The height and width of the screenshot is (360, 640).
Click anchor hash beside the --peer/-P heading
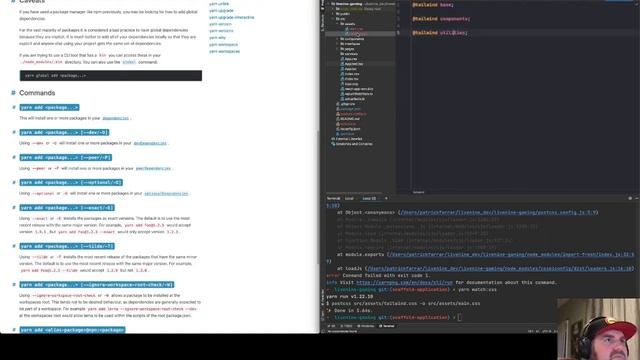coord(14,158)
